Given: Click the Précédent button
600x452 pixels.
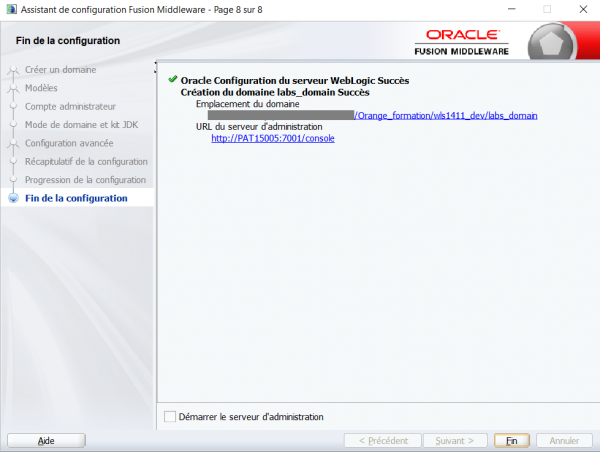Looking at the screenshot, I should coord(383,441).
